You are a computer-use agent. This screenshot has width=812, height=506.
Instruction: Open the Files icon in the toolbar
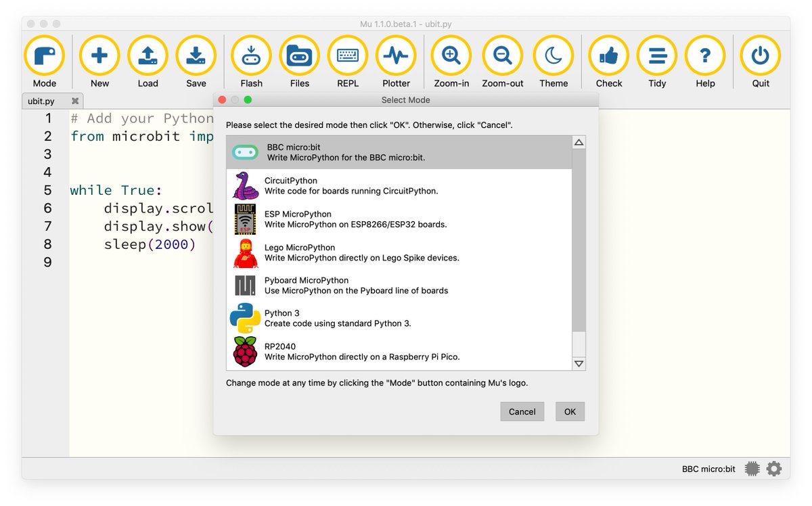[x=299, y=55]
